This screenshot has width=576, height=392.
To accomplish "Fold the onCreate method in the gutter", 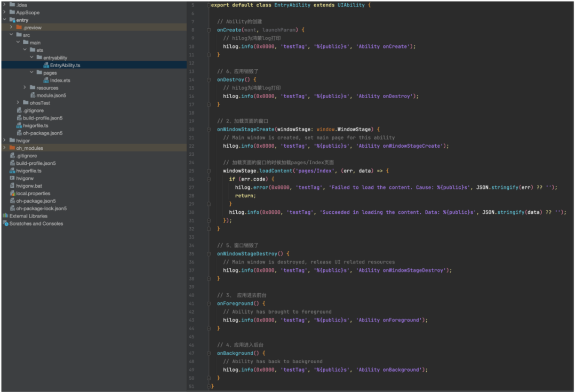I will (x=209, y=30).
